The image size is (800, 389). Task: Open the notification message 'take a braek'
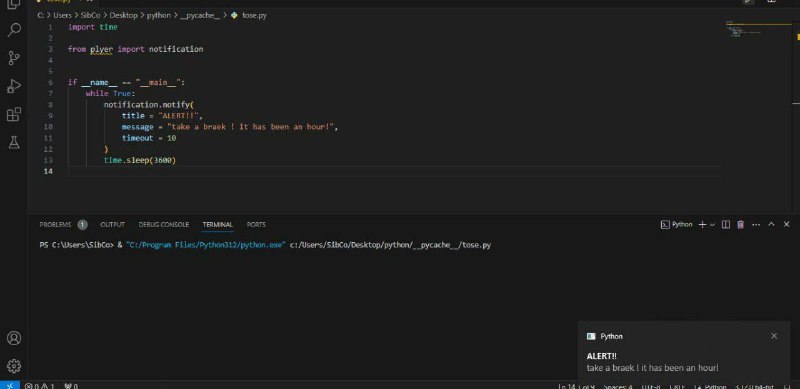[x=653, y=368]
